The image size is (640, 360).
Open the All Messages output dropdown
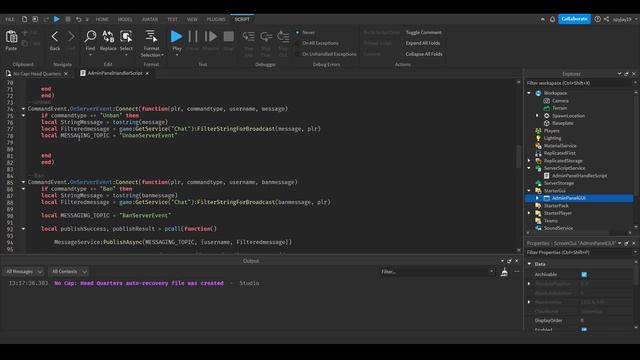(x=23, y=271)
